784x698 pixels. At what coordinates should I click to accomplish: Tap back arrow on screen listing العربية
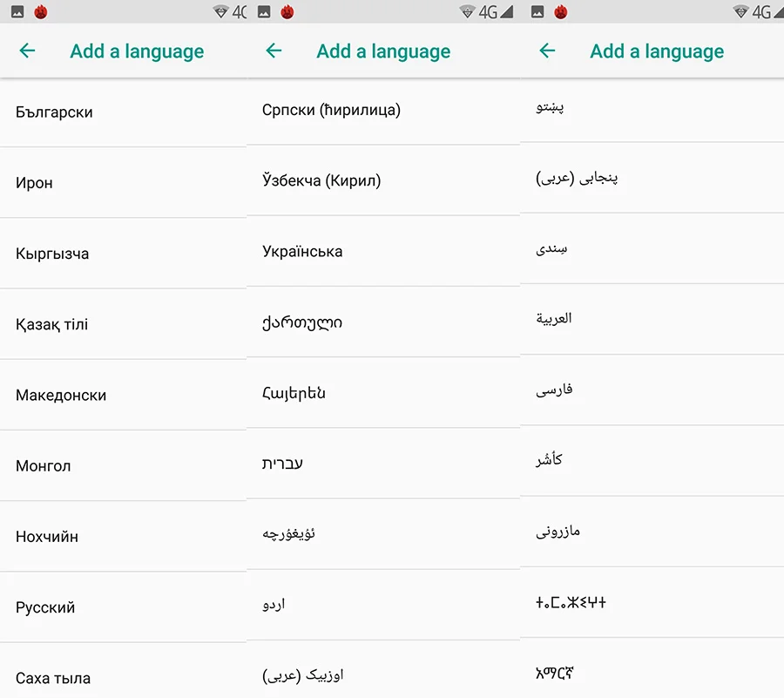coord(547,50)
